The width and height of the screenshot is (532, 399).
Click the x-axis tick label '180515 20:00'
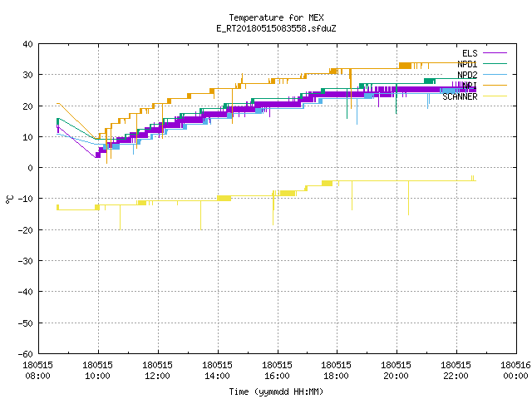397,371
